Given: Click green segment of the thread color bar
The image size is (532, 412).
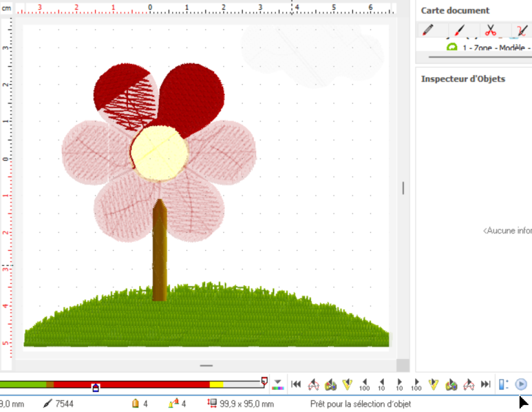Looking at the screenshot, I should (23, 384).
